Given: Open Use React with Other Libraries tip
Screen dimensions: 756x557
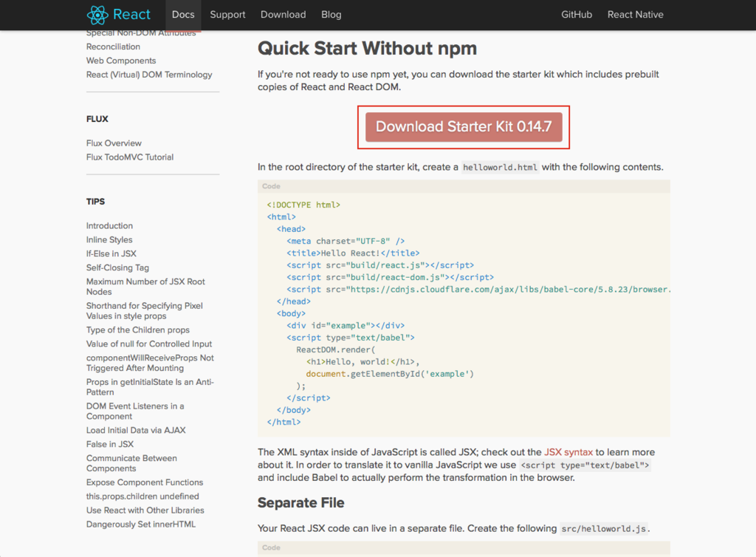Looking at the screenshot, I should 145,510.
